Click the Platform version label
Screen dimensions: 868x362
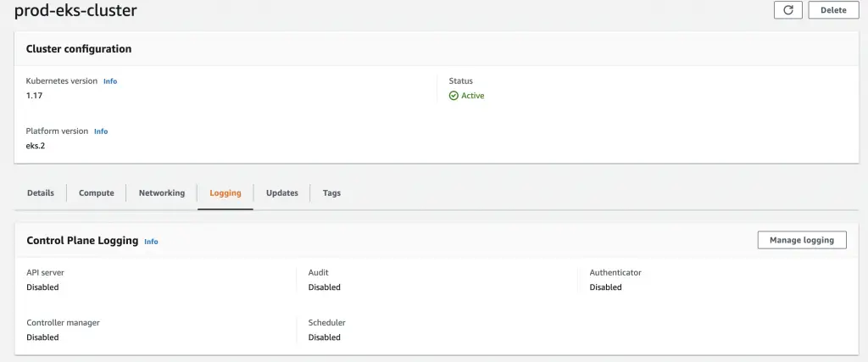tap(57, 131)
